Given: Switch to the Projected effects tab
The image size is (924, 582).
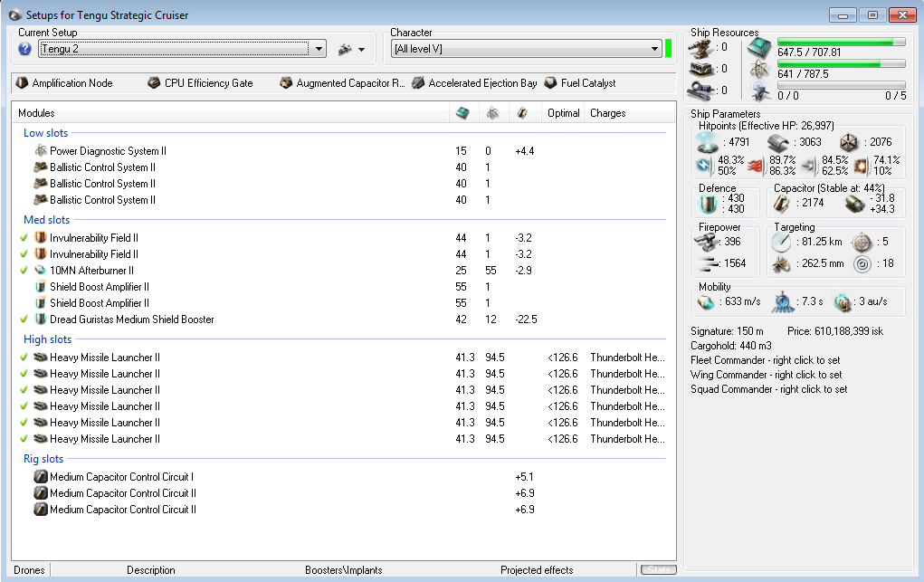Looking at the screenshot, I should click(x=537, y=570).
